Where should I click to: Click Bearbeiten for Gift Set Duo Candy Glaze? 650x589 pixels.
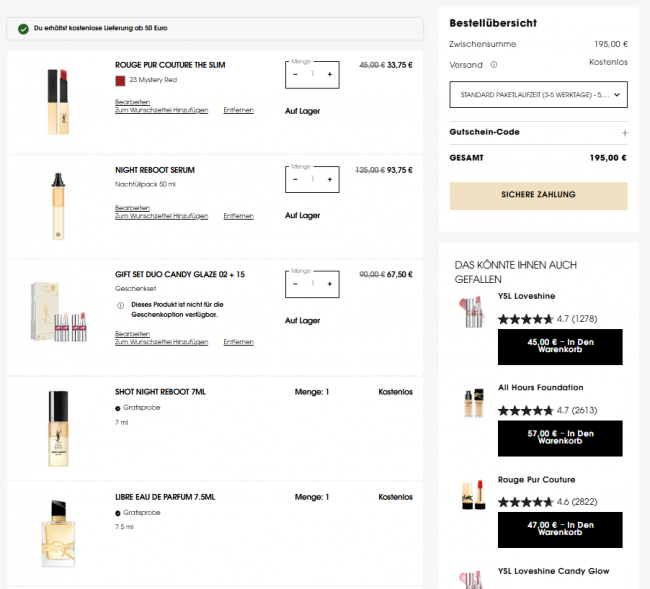pyautogui.click(x=132, y=334)
